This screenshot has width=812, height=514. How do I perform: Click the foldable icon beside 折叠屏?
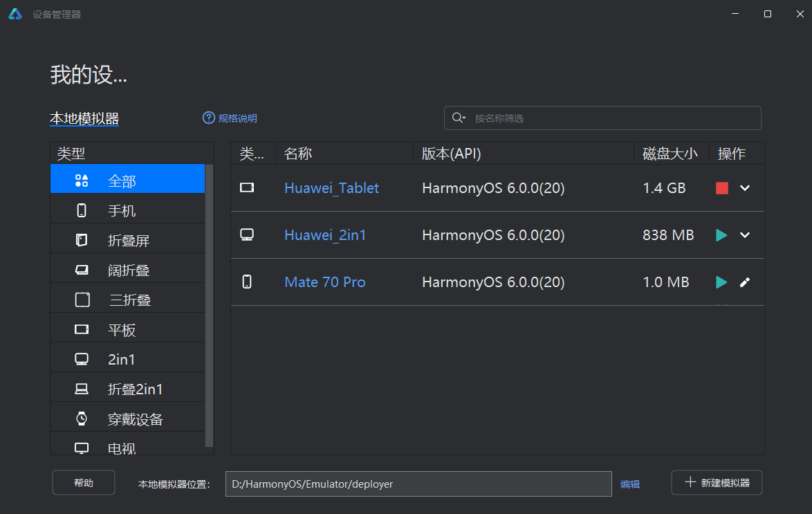tap(82, 240)
